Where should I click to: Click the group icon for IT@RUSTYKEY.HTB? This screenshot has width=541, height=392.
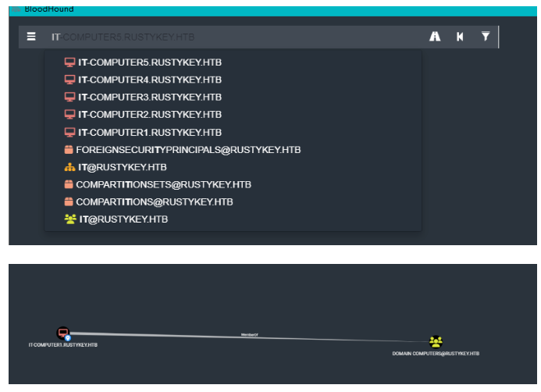[x=70, y=219]
